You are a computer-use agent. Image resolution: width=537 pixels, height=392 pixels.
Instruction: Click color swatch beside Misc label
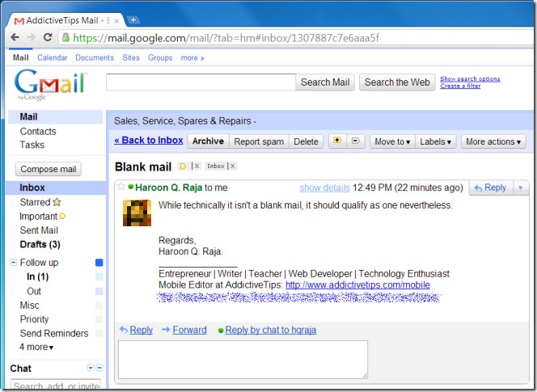[x=99, y=305]
